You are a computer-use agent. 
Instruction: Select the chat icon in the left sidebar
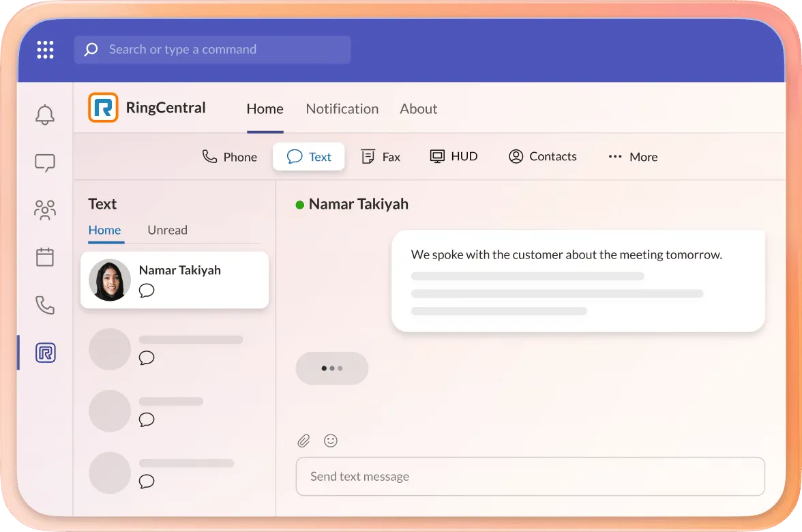click(44, 162)
